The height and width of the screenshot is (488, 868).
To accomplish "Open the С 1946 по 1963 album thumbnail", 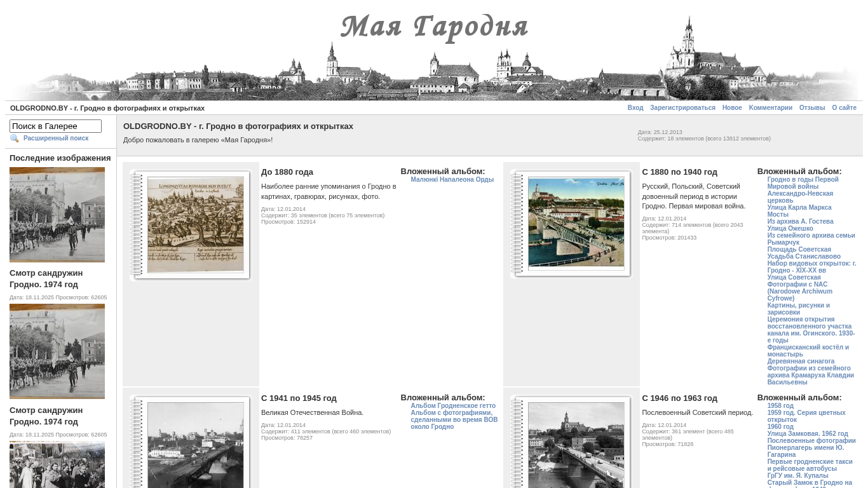I will pyautogui.click(x=576, y=444).
